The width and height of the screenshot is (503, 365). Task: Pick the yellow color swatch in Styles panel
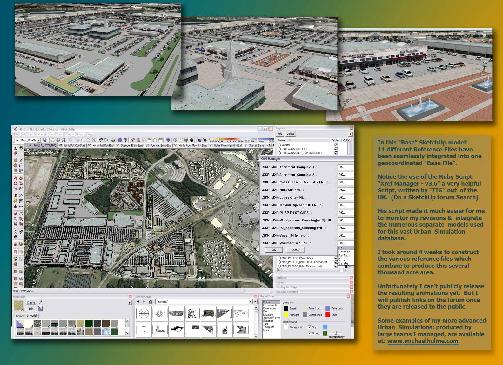pyautogui.click(x=285, y=315)
